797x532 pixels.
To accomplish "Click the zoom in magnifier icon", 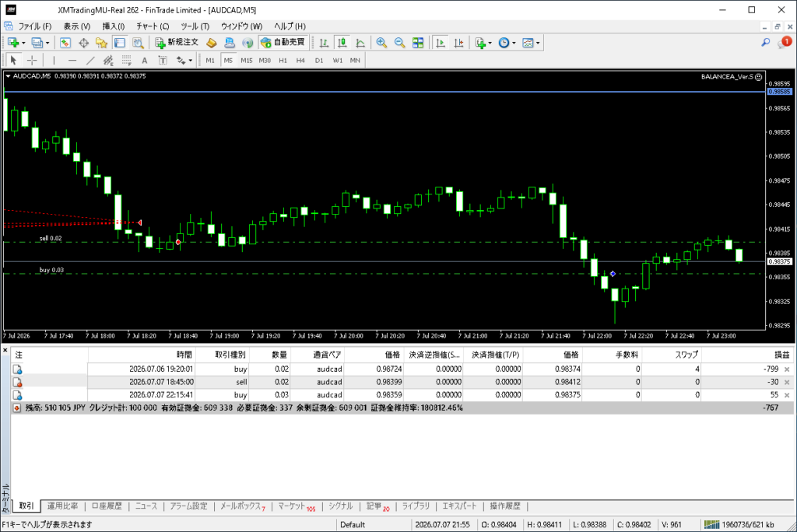I will (381, 44).
